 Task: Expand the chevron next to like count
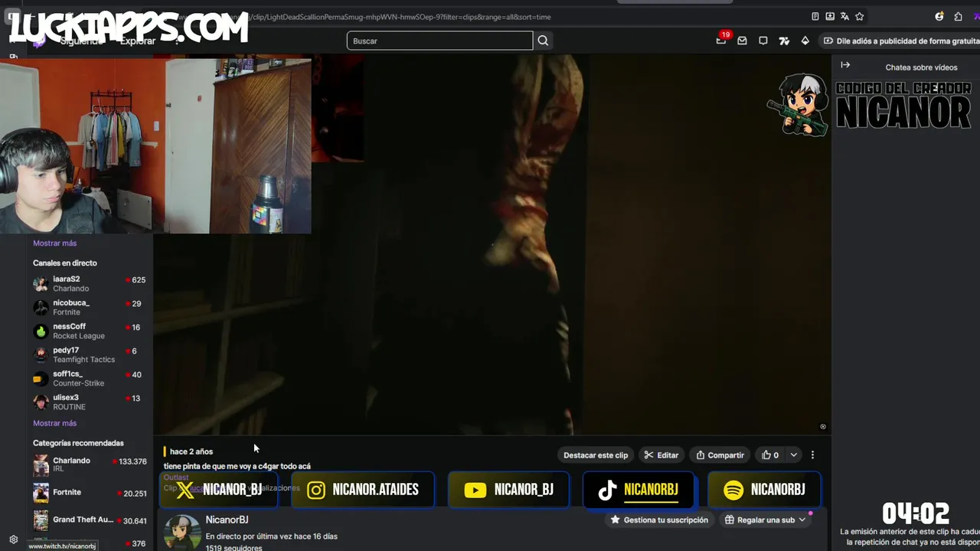pos(793,455)
